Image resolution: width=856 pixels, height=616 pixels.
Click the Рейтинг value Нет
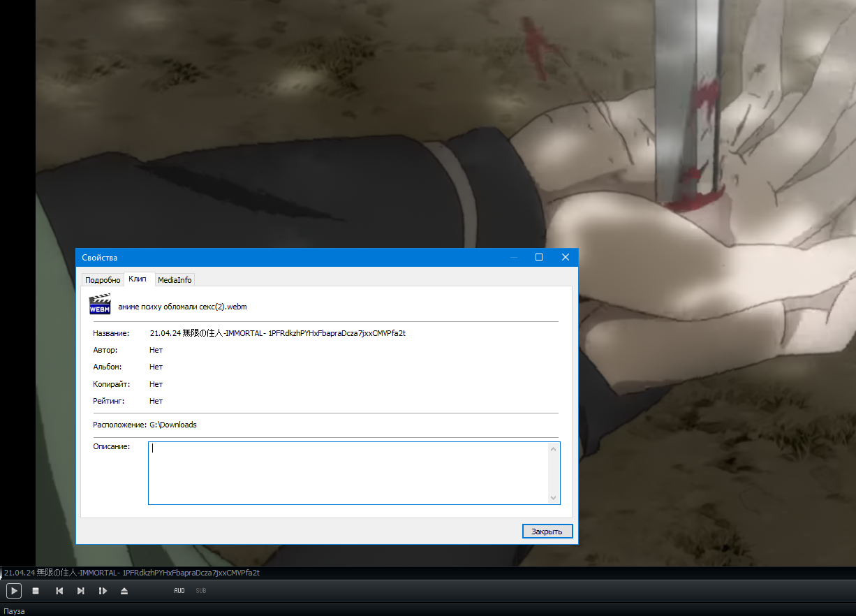pyautogui.click(x=156, y=401)
